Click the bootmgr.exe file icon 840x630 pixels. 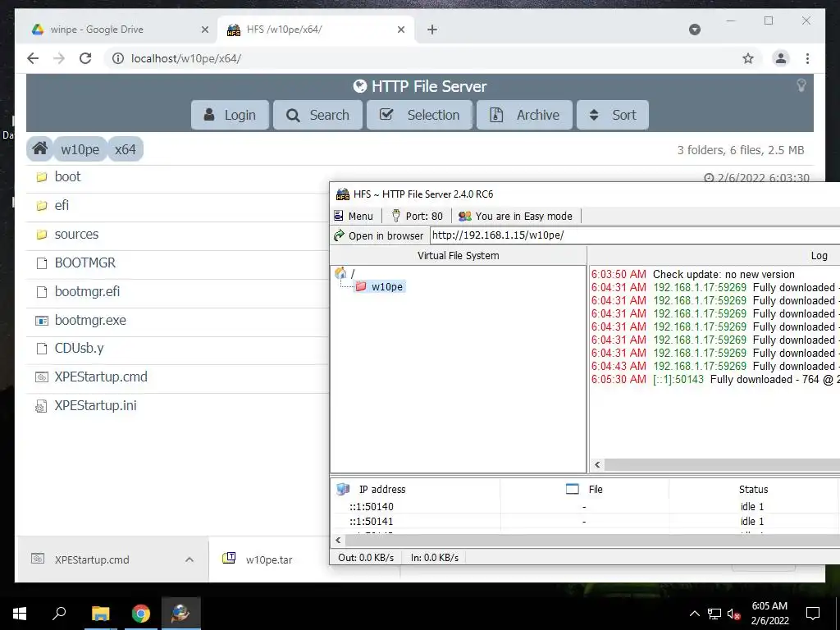[x=41, y=321]
